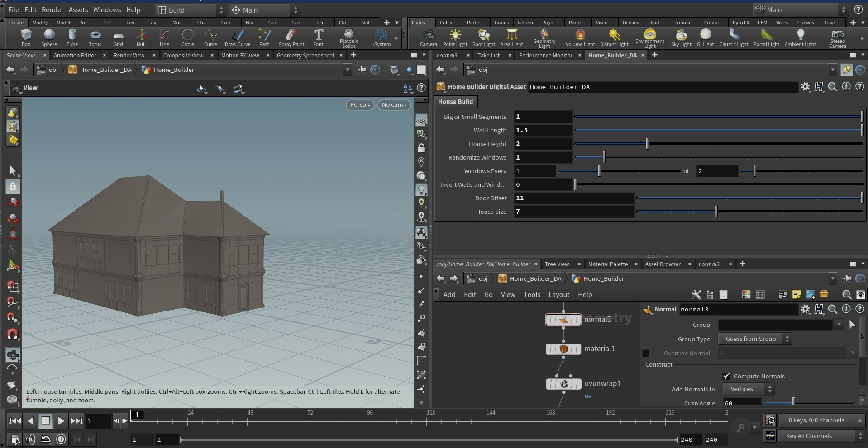The width and height of the screenshot is (868, 448).
Task: Select the Spray Paint tool on the shelf
Action: tap(291, 38)
